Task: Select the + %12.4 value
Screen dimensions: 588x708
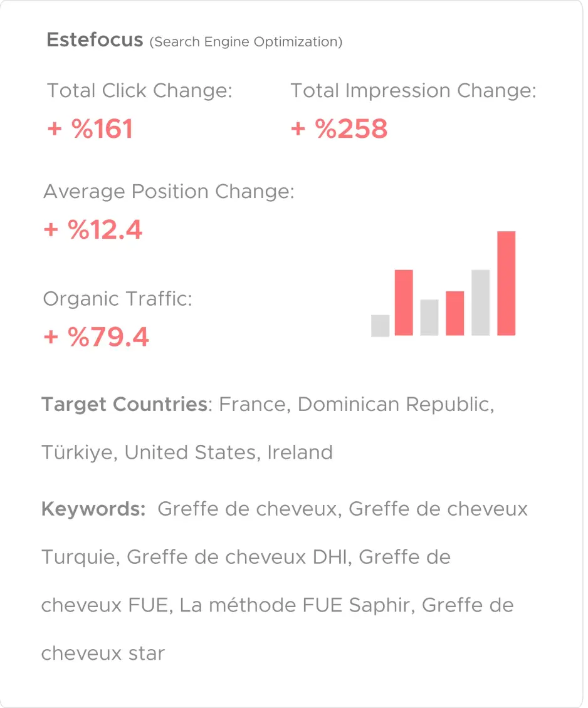Action: (x=93, y=230)
